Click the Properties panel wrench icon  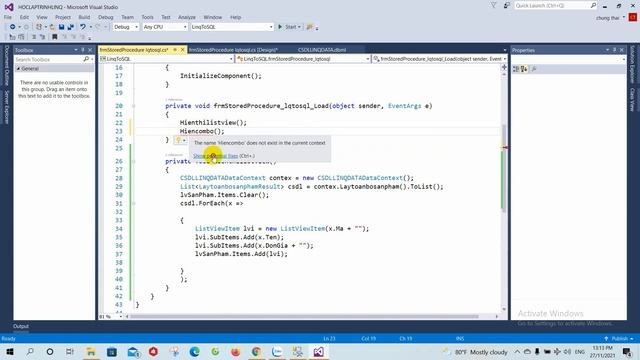[x=534, y=69]
